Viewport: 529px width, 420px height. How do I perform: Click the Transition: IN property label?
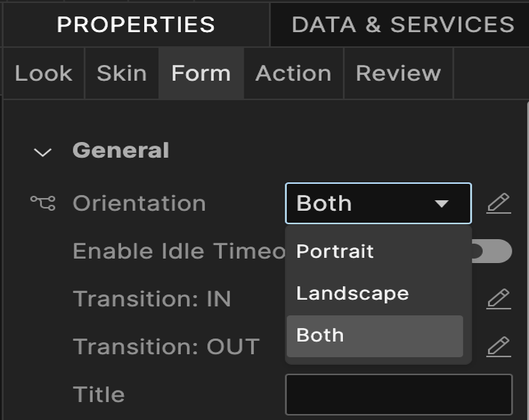pyautogui.click(x=152, y=299)
